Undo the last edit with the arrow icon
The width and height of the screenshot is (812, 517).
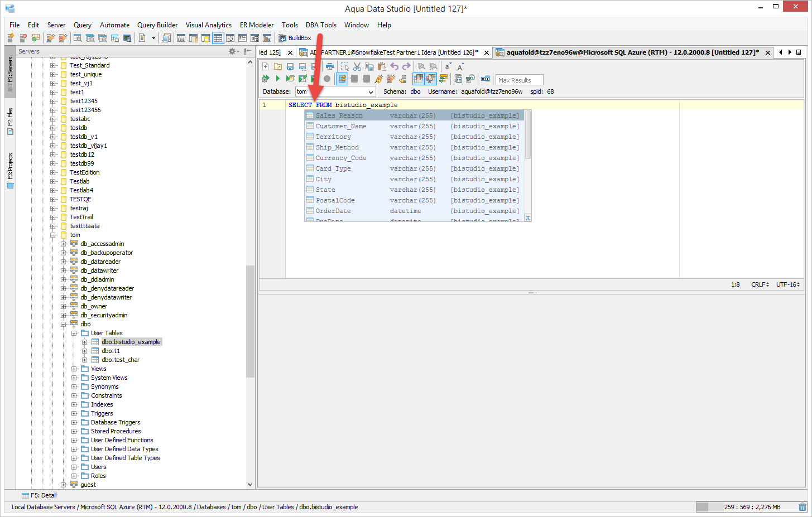point(394,66)
